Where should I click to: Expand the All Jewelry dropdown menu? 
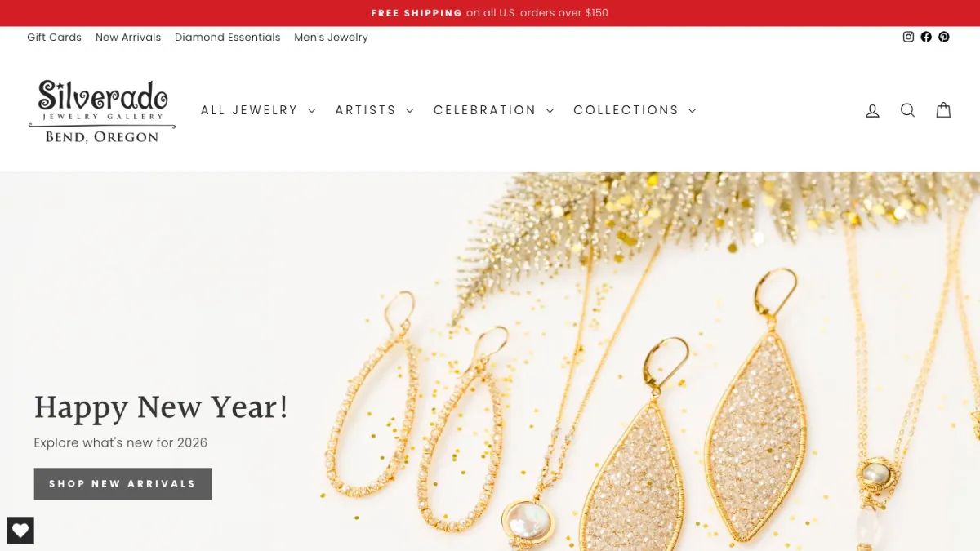[x=258, y=110]
